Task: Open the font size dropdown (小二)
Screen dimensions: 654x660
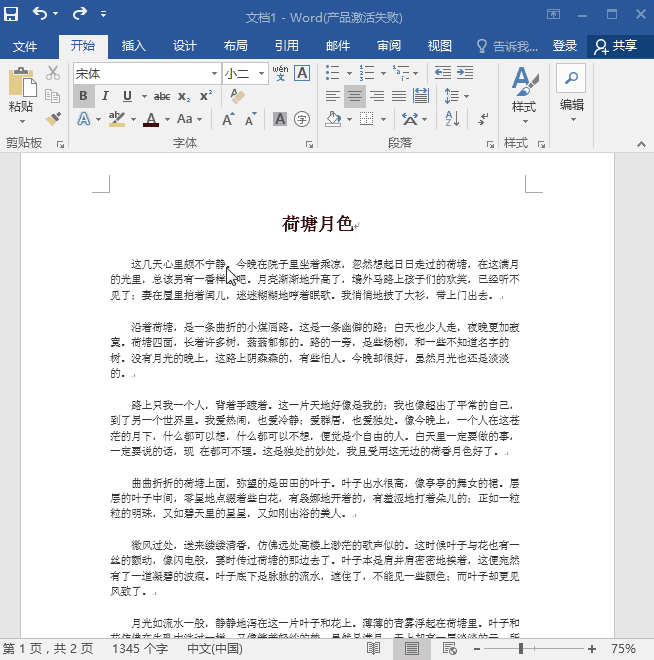Action: click(x=261, y=74)
